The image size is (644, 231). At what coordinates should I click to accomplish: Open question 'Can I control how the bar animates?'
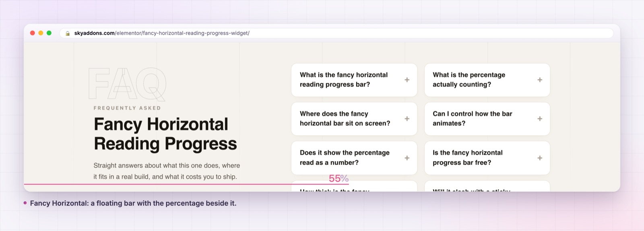pyautogui.click(x=487, y=119)
